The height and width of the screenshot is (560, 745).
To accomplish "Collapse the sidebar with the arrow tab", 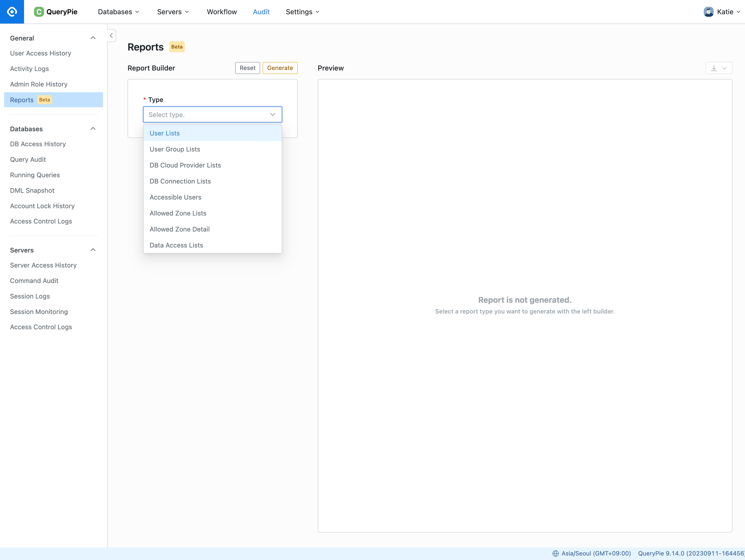I will pyautogui.click(x=112, y=35).
